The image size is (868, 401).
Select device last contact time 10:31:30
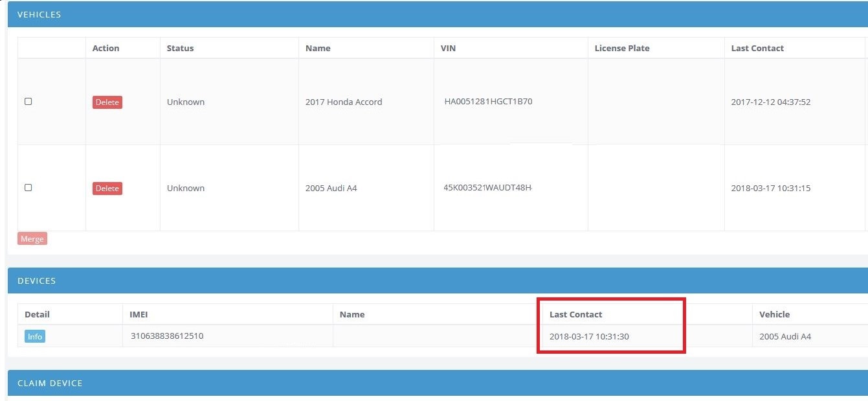pyautogui.click(x=589, y=337)
